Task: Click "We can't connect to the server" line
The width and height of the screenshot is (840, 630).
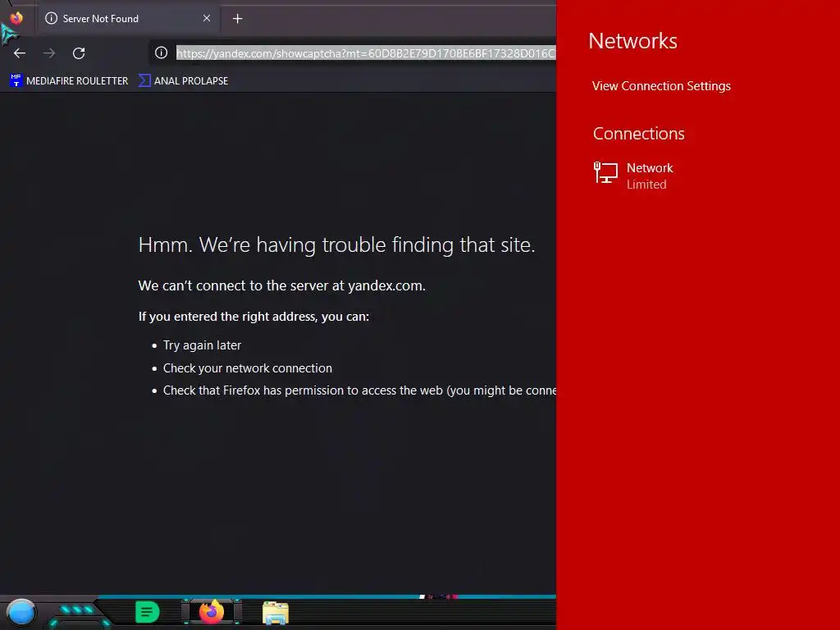Action: (282, 285)
